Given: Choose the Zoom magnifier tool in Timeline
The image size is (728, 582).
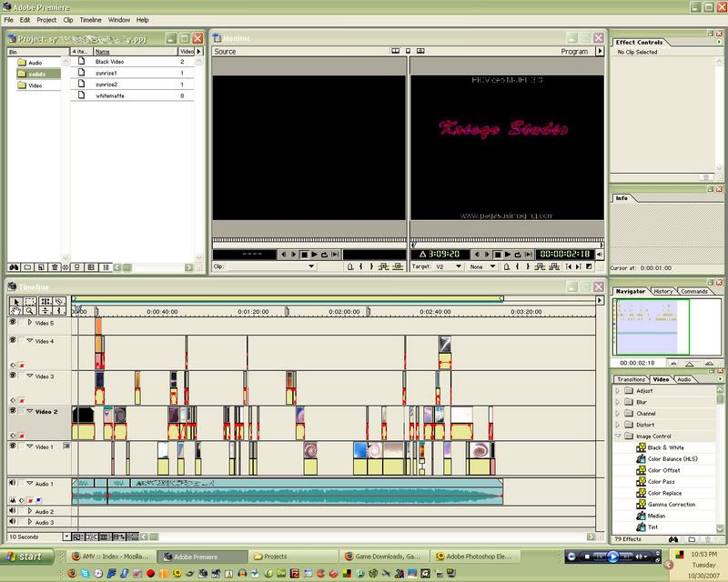Looking at the screenshot, I should (30, 311).
